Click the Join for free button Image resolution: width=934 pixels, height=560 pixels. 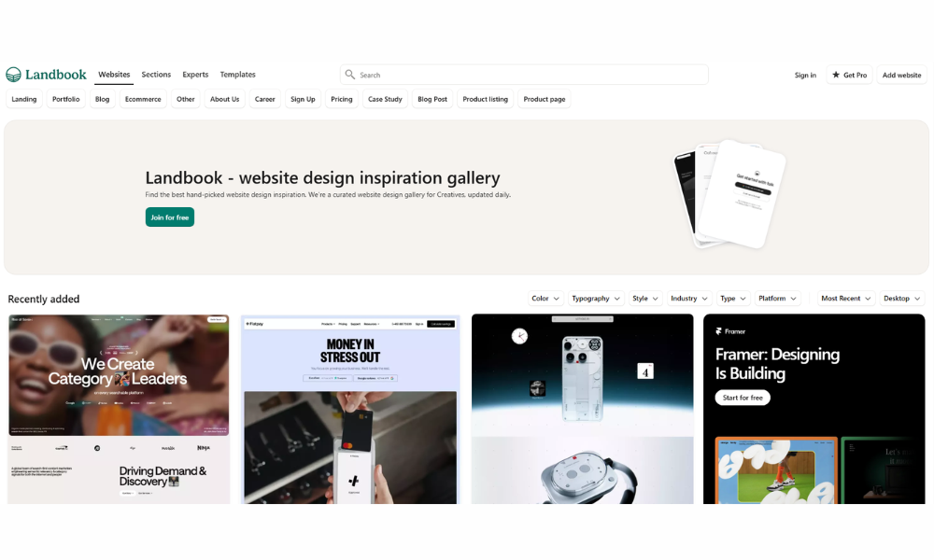[170, 217]
